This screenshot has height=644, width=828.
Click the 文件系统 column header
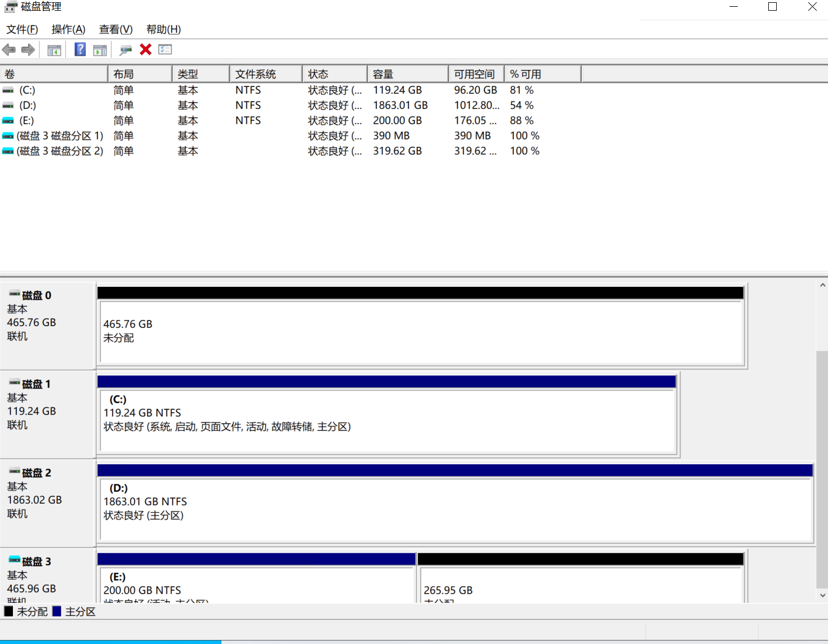click(x=265, y=74)
